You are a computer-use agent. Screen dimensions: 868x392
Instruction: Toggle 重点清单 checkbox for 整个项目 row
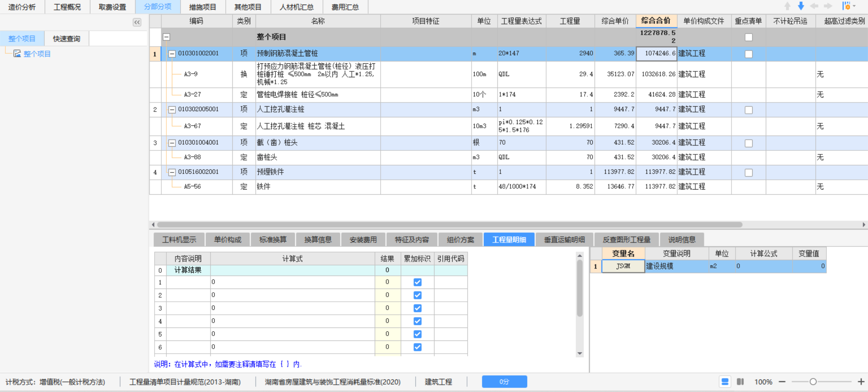pyautogui.click(x=749, y=37)
